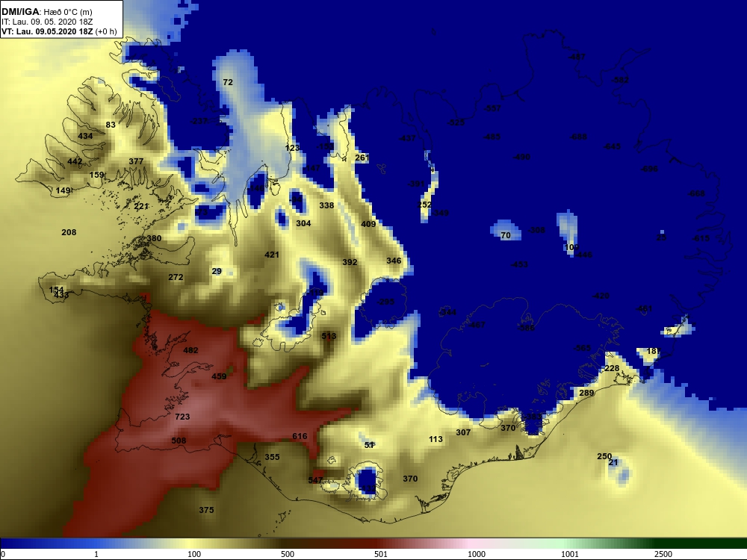Image resolution: width=747 pixels, height=560 pixels.
Task: Select the offshore value '375'
Action: click(x=206, y=510)
